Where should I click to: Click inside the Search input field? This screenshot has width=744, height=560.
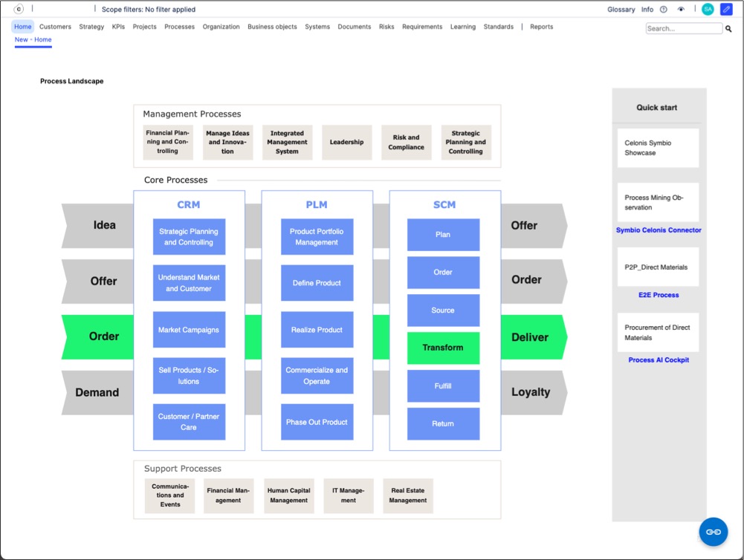pyautogui.click(x=684, y=28)
